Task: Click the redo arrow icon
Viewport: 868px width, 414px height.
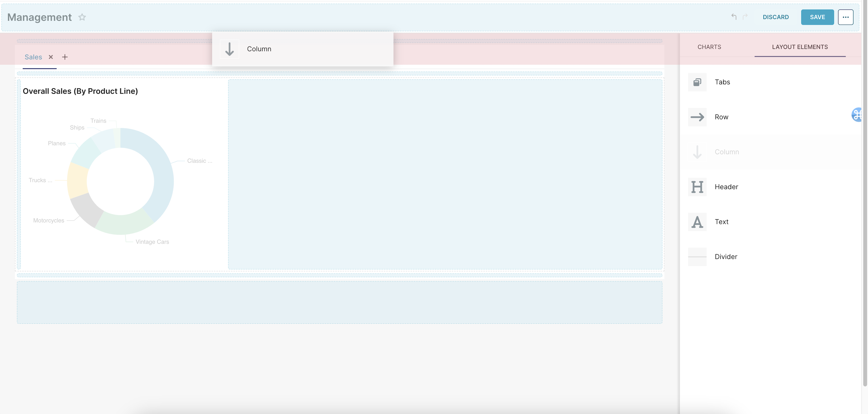Action: [x=745, y=16]
